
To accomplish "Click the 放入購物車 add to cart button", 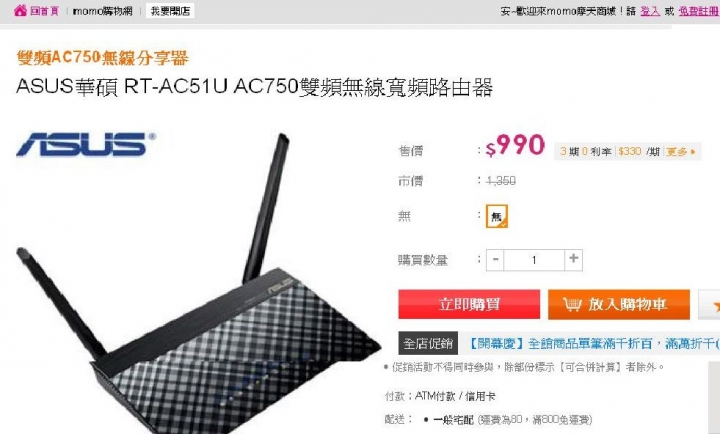I will point(619,304).
